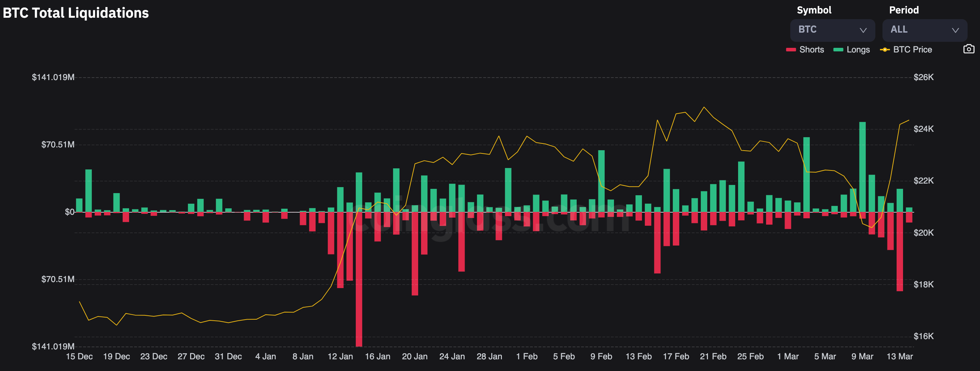Click the green Longs legend marker

[x=838, y=50]
